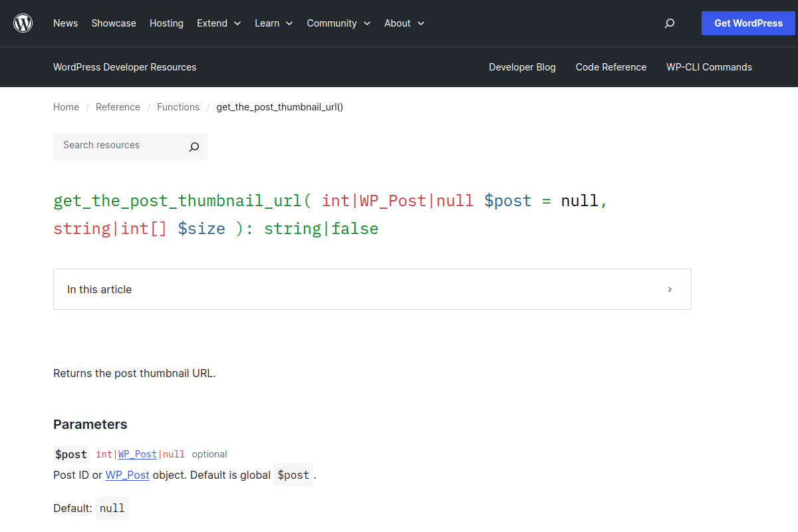Screen dimensions: 798x532
Task: Click get_the_post_thumbnail_url() breadcrumb text
Action: [280, 107]
